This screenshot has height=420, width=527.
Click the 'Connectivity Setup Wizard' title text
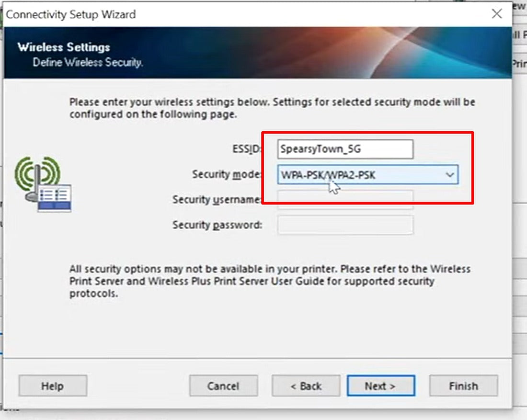coord(71,14)
